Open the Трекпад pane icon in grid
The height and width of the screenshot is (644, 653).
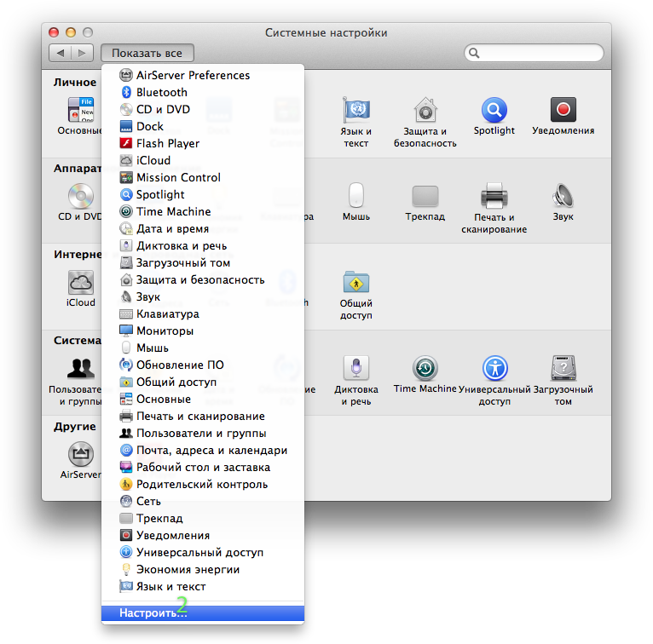[425, 196]
